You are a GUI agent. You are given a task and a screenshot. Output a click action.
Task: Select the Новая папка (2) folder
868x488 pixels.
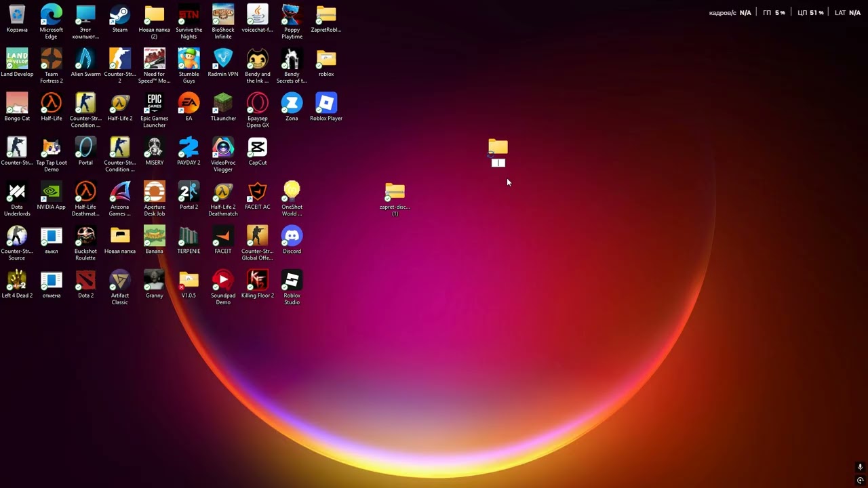click(155, 14)
